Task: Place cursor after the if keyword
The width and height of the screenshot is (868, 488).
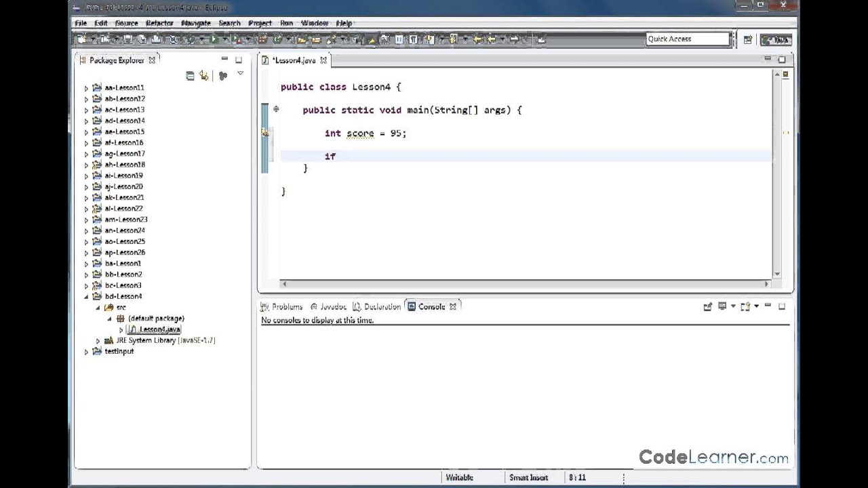Action: 336,157
